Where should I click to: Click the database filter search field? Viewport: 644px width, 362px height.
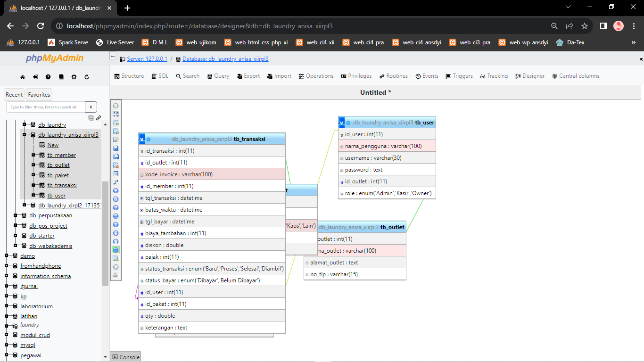tap(45, 107)
